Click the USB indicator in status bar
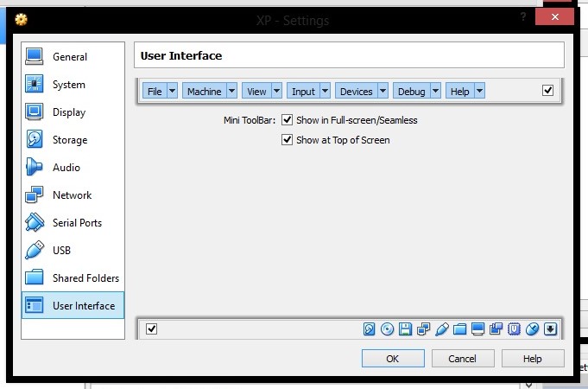Screen dimensions: 588x389 point(442,328)
